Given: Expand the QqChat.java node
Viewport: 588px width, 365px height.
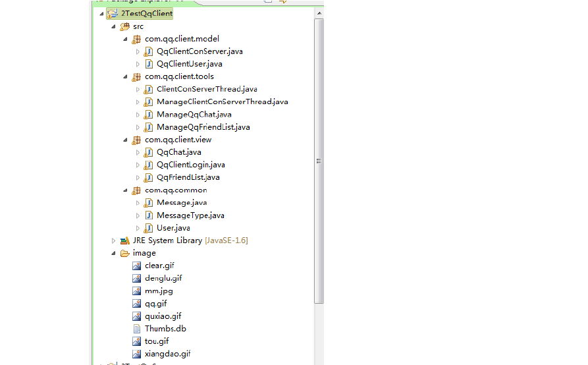Looking at the screenshot, I should (138, 152).
